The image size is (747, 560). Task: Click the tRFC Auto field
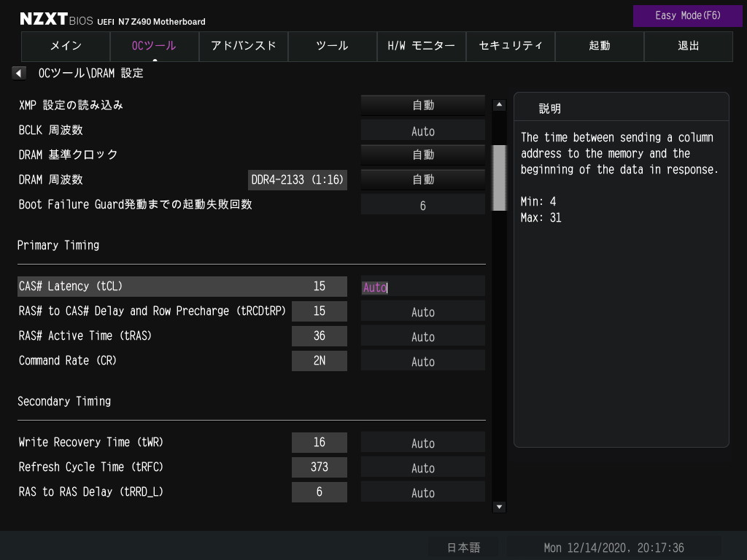pos(423,467)
